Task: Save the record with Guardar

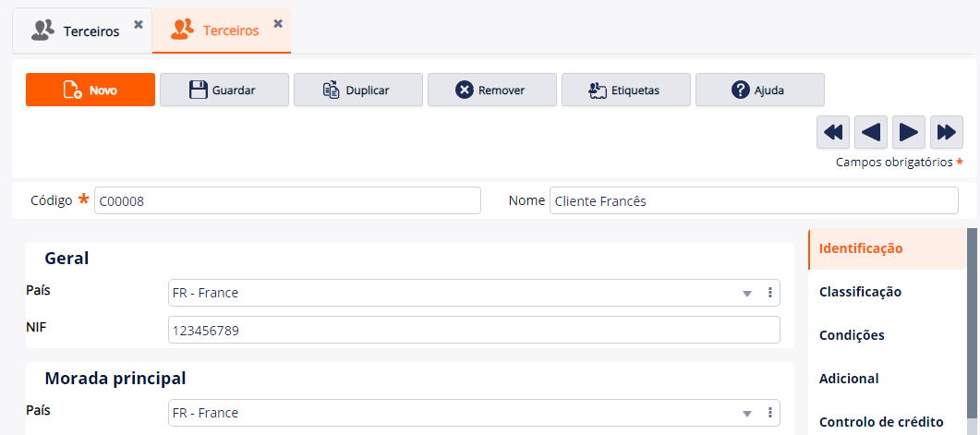Action: pyautogui.click(x=224, y=90)
